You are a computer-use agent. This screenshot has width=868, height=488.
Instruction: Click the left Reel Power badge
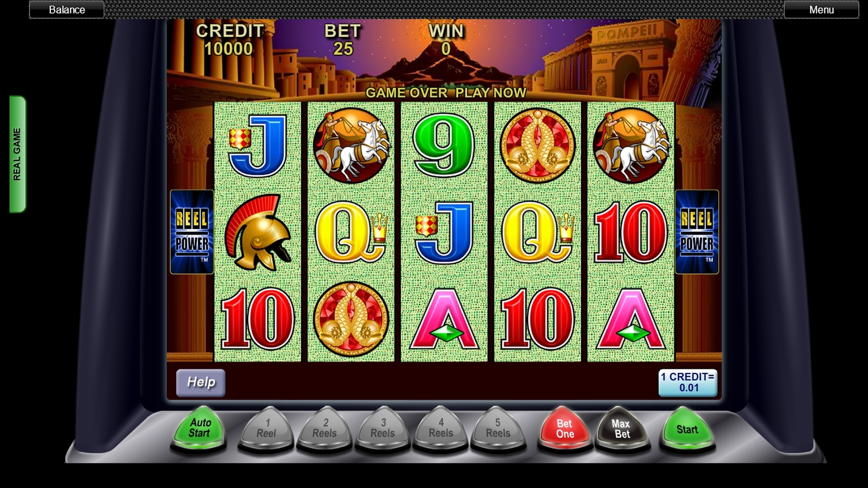[x=192, y=232]
